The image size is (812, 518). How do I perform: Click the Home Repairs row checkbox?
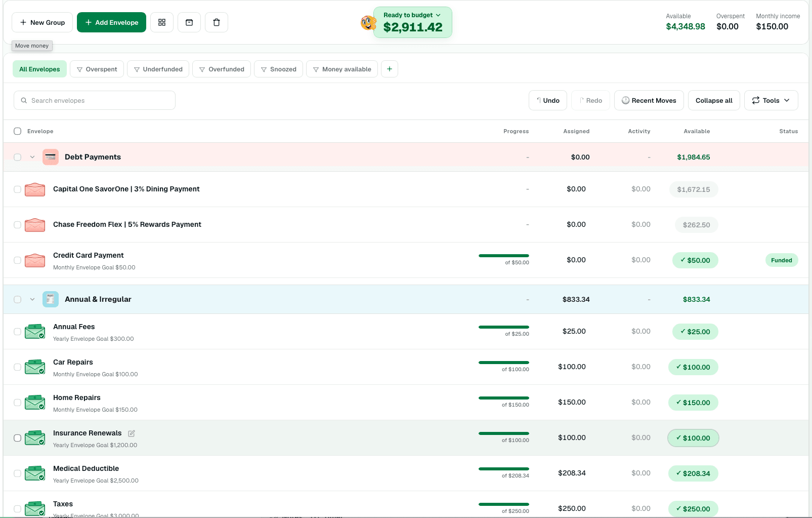pyautogui.click(x=17, y=403)
